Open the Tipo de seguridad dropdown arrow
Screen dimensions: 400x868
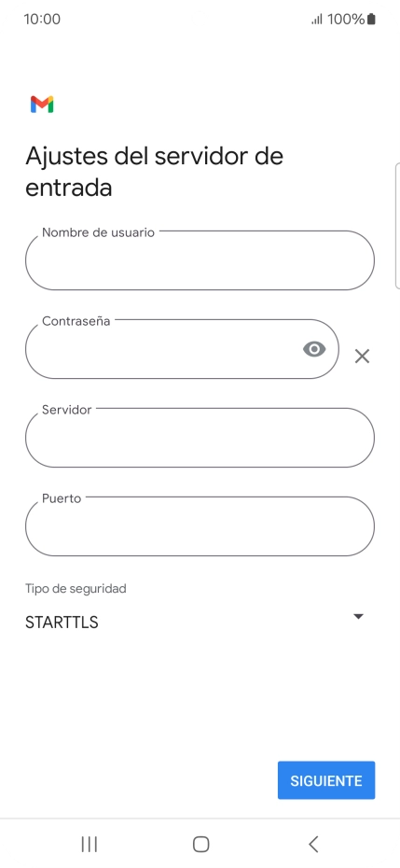click(x=358, y=616)
